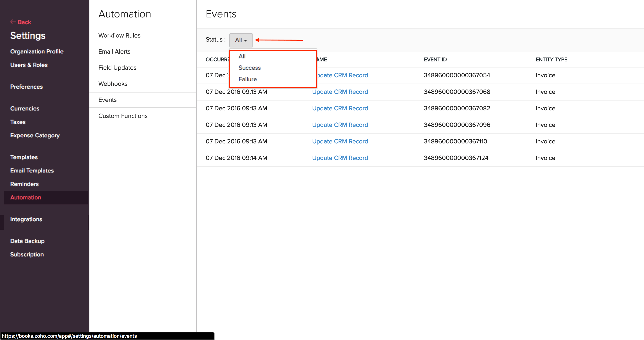Open Data Backup settings

pyautogui.click(x=28, y=241)
